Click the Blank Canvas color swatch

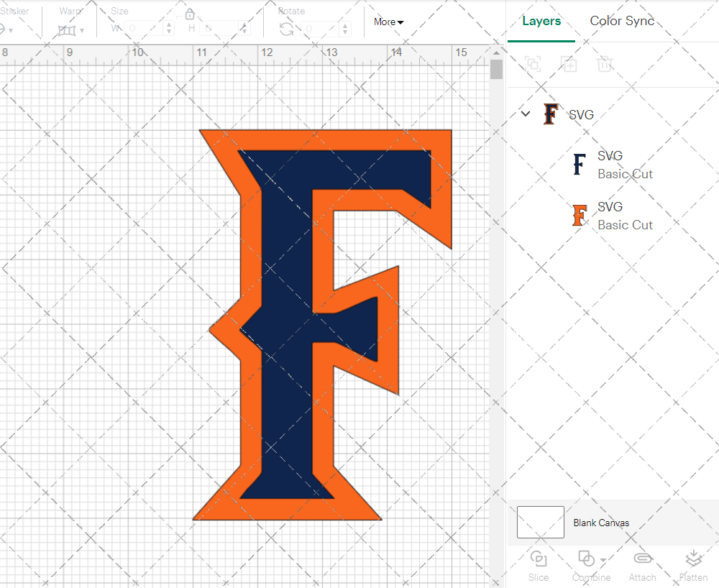tap(540, 523)
